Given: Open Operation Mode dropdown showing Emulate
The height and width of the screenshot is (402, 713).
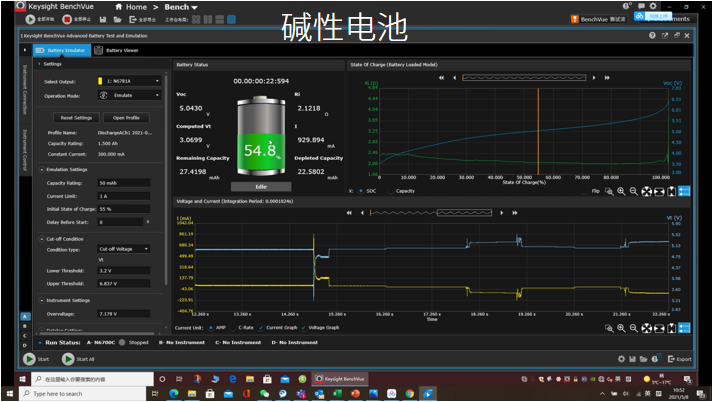Looking at the screenshot, I should coord(130,95).
